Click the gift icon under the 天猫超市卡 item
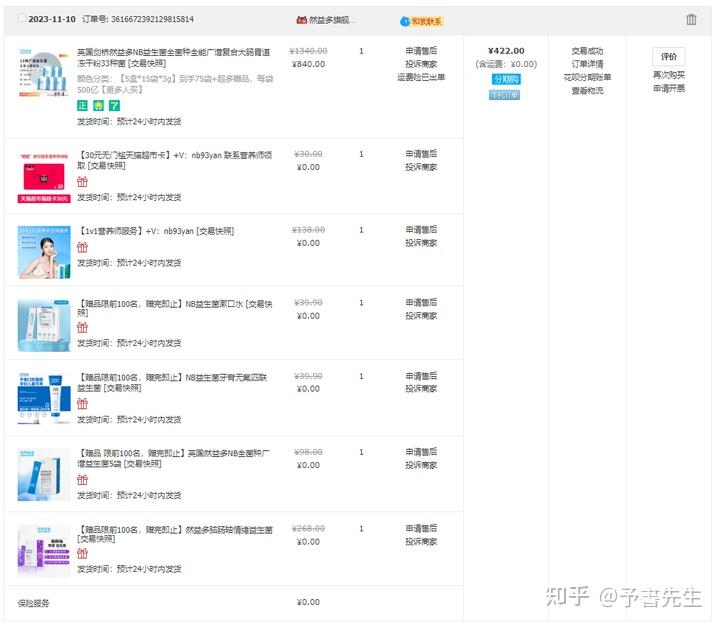The width and height of the screenshot is (720, 627). [x=82, y=181]
